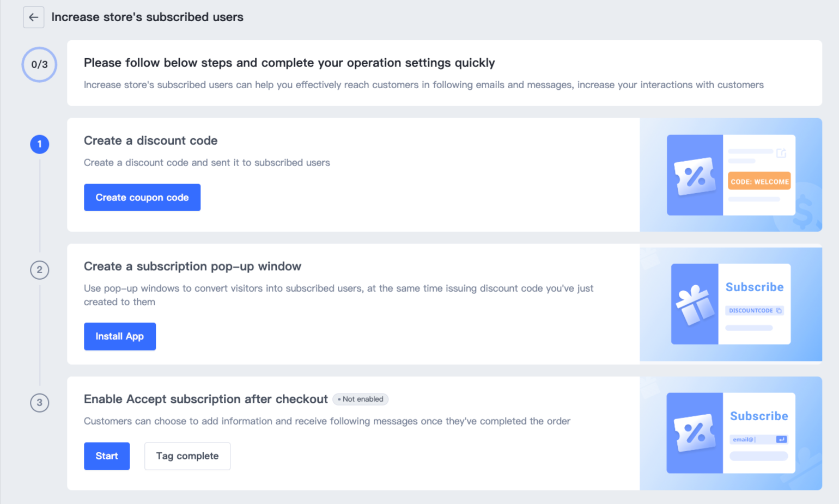Image resolution: width=839 pixels, height=504 pixels.
Task: Click the Create a discount code heading
Action: pyautogui.click(x=150, y=140)
